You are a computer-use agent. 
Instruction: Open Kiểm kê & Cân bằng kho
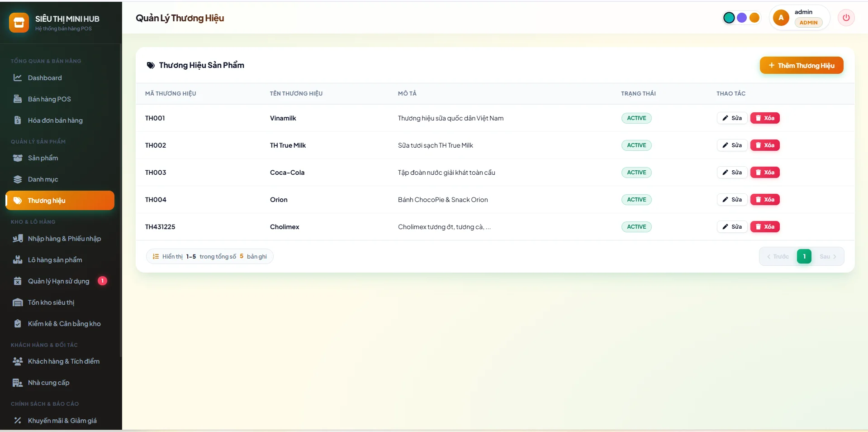tap(60, 324)
